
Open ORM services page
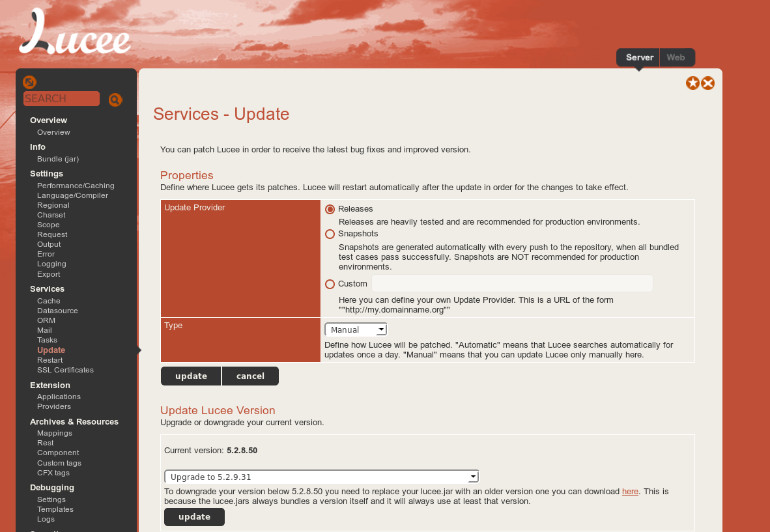pos(46,320)
